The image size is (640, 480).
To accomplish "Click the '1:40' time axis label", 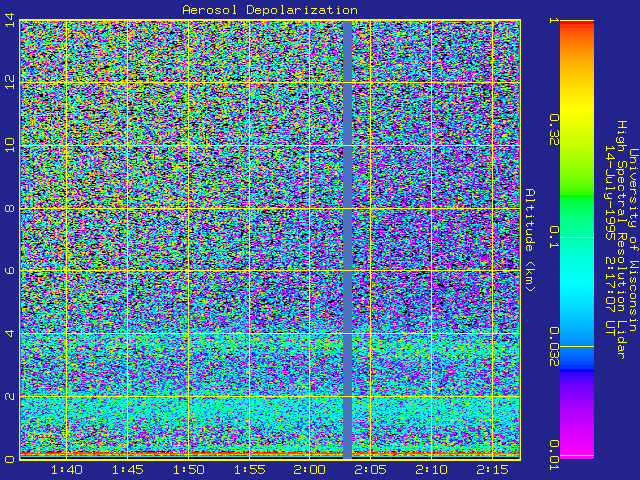I will click(67, 469).
